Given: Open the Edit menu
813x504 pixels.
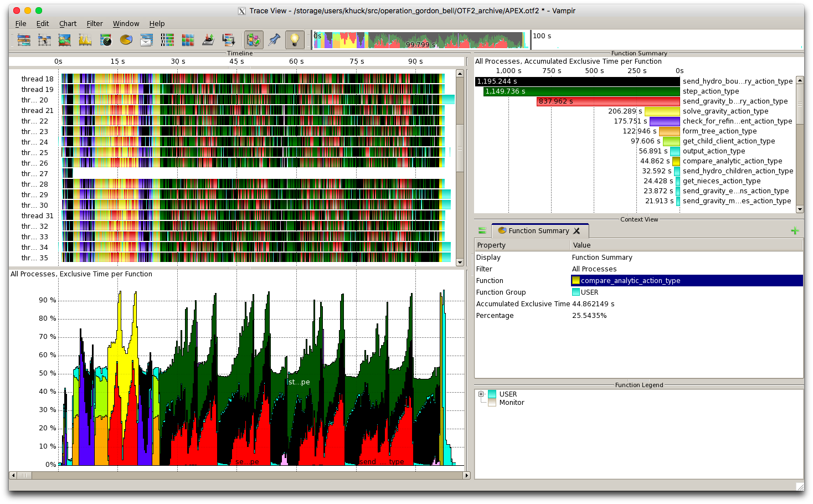Looking at the screenshot, I should tap(43, 24).
